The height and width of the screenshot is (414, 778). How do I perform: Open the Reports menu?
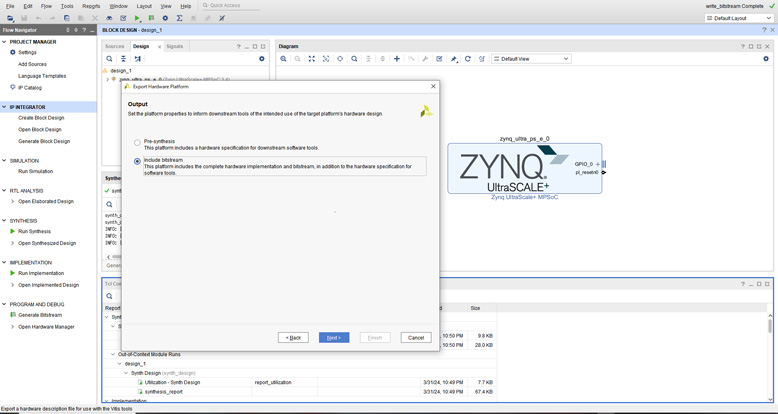click(x=91, y=6)
